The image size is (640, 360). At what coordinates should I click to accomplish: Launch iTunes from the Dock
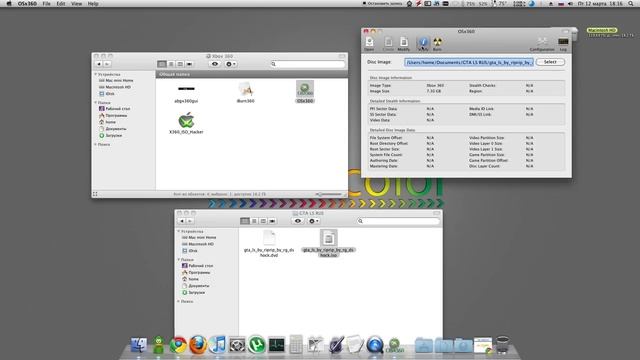217,345
